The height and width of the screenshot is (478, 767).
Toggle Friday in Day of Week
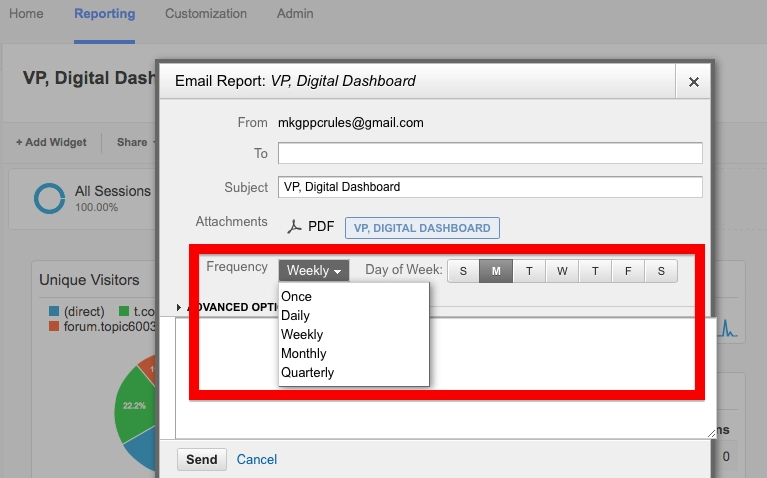628,271
